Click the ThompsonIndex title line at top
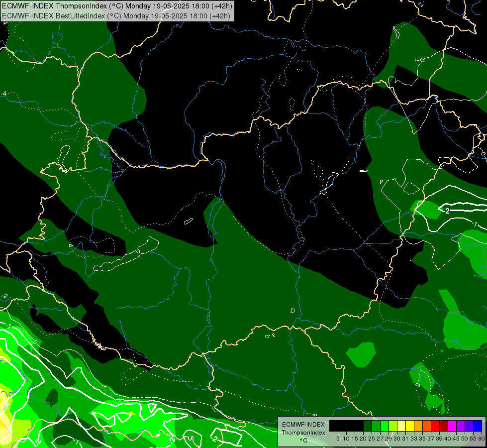The width and height of the screenshot is (487, 448). pos(117,6)
